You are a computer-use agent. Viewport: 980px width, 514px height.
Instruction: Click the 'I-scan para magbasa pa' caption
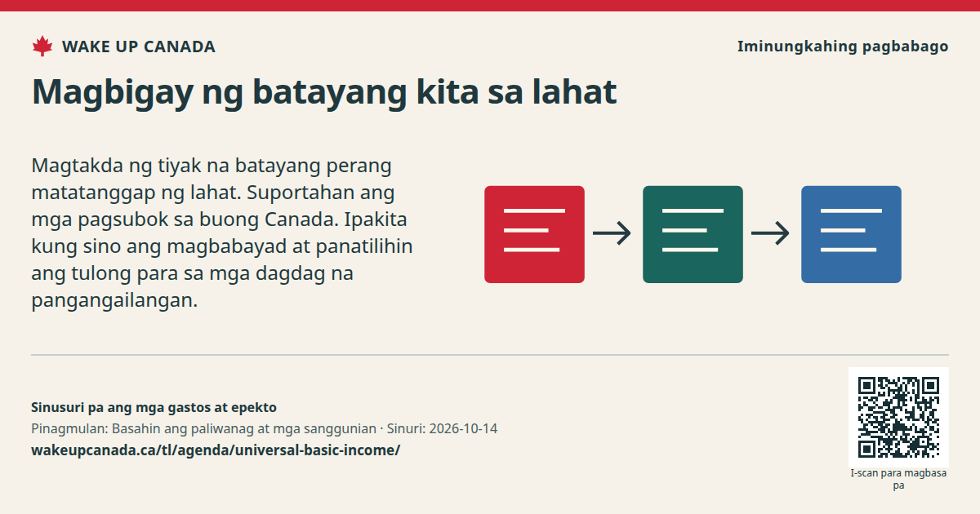click(898, 479)
